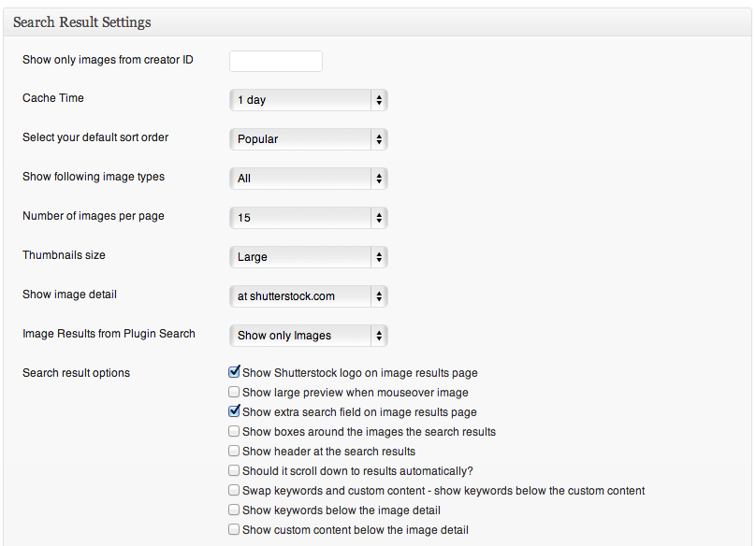Screen dimensions: 756x546
Task: Click the Show only images from creator ID label
Action: pyautogui.click(x=108, y=60)
